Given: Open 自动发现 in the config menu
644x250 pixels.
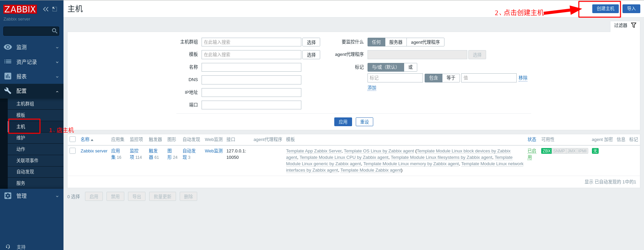Looking at the screenshot, I should point(35,172).
